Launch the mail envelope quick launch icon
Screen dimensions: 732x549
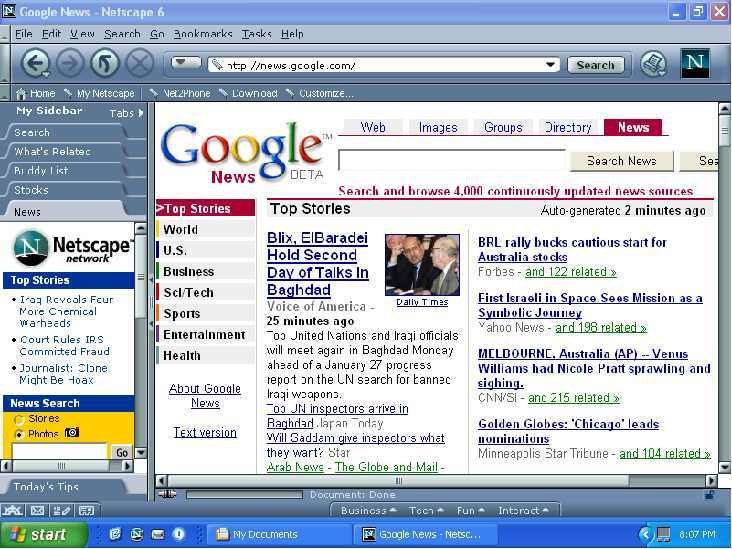(158, 534)
